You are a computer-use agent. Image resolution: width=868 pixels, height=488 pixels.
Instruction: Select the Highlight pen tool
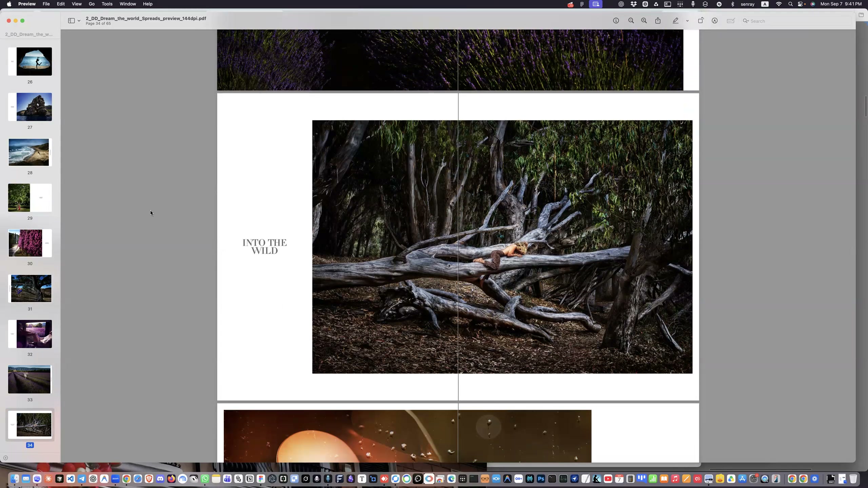[675, 21]
